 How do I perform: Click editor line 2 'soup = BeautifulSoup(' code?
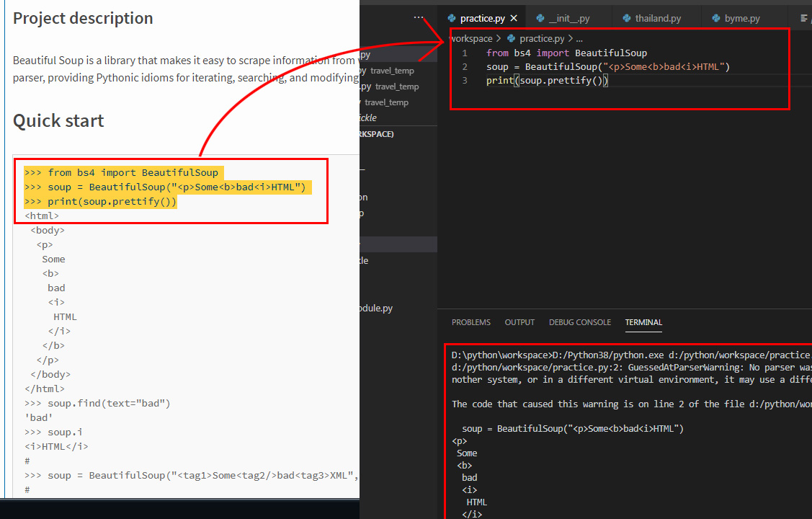608,67
